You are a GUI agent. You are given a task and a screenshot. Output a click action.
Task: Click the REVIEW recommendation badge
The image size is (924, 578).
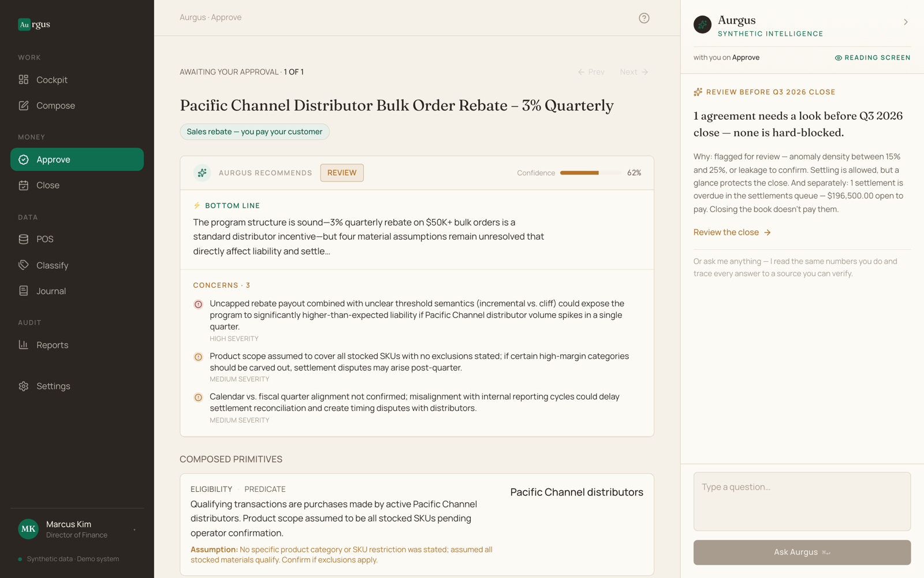(342, 173)
